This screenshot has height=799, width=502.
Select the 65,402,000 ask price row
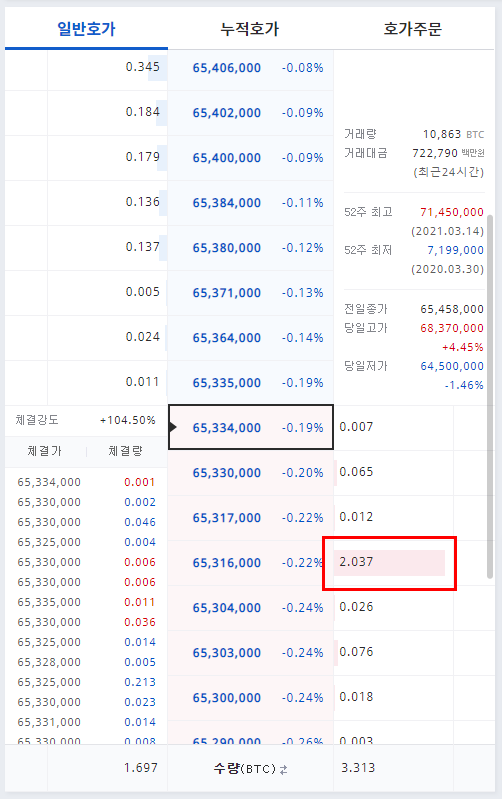point(251,113)
